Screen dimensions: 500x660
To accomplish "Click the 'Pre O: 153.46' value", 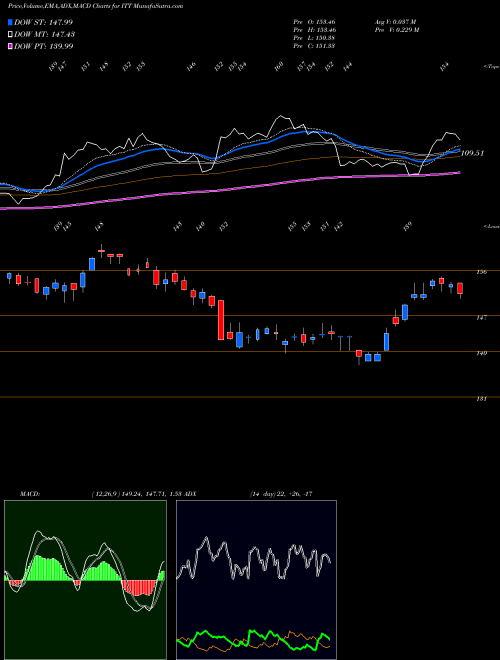I will (x=314, y=21).
